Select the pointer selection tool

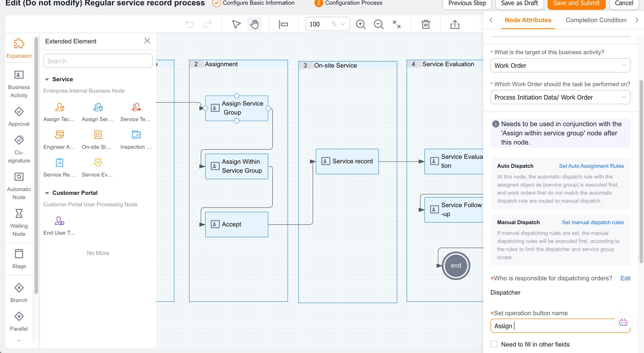pyautogui.click(x=236, y=24)
